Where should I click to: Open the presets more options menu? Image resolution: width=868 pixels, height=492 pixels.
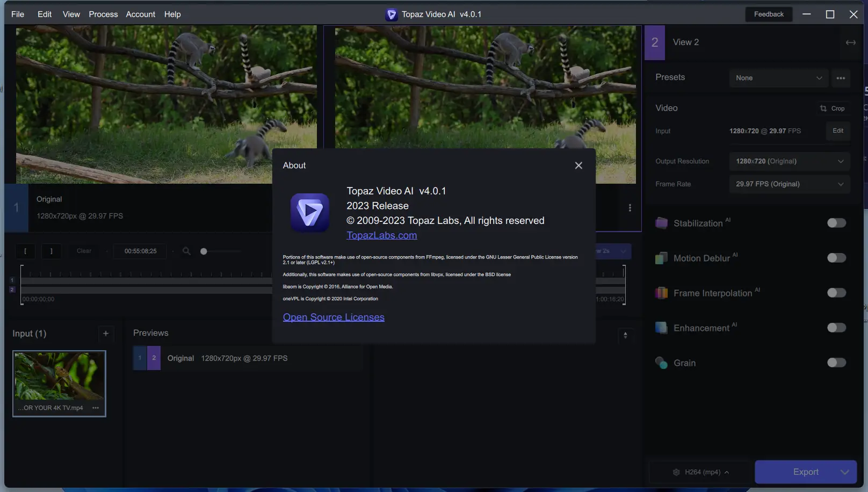[x=841, y=78]
